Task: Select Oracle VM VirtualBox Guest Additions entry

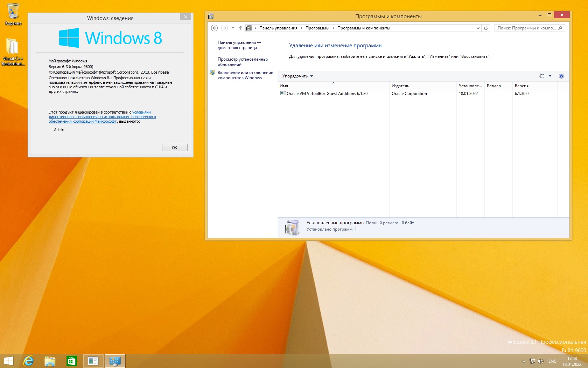Action: (x=327, y=94)
